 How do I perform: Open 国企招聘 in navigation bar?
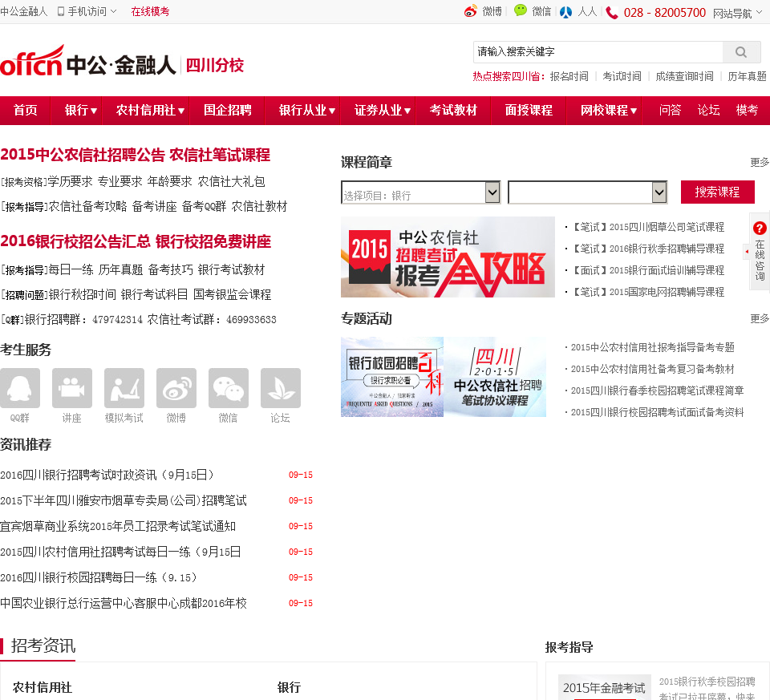coord(227,111)
